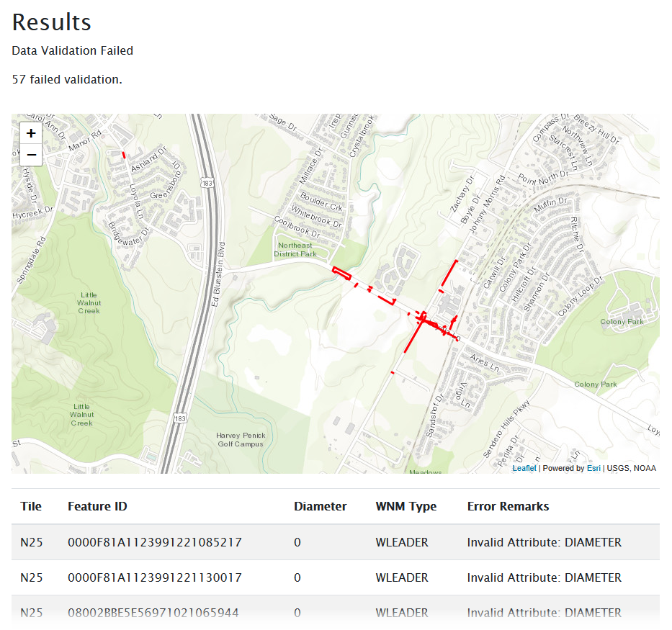Select row with Feature ID 08002BBE5E56971021065944
This screenshot has width=672, height=630.
[x=153, y=613]
